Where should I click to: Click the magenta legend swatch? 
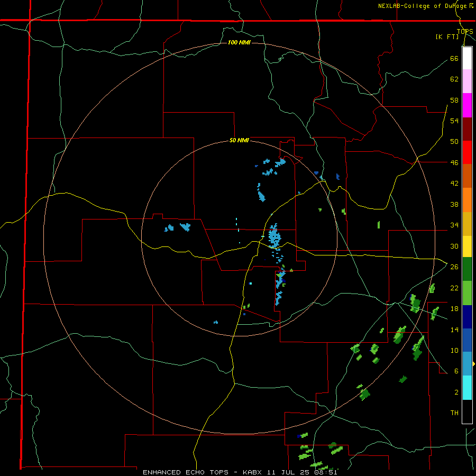click(467, 105)
